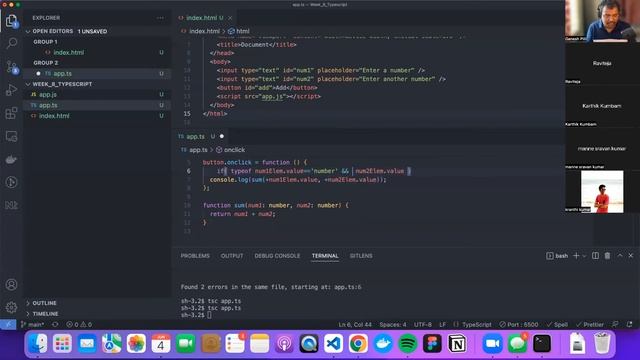Image resolution: width=640 pixels, height=360 pixels.
Task: Open the launch profile dropdown next to plus
Action: [x=584, y=256]
